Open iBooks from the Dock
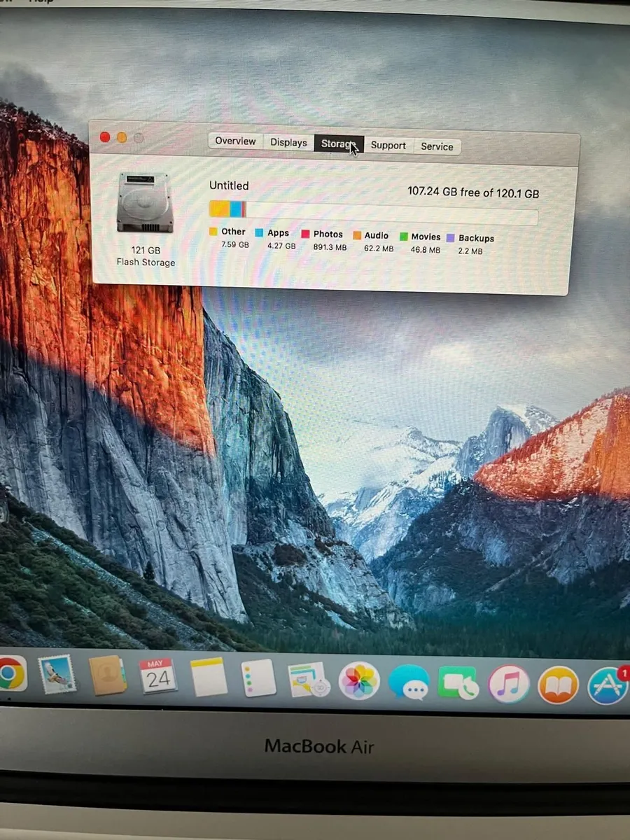 [558, 685]
